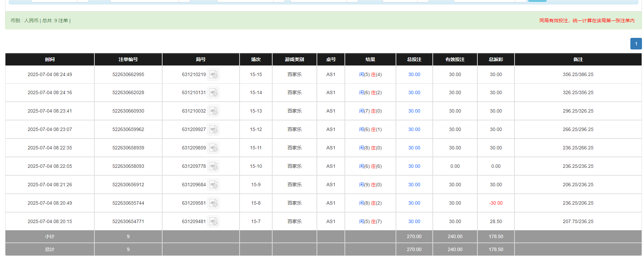Select 30.00 total bet link for 15-9
Image resolution: width=644 pixels, height=264 pixels.
point(414,185)
